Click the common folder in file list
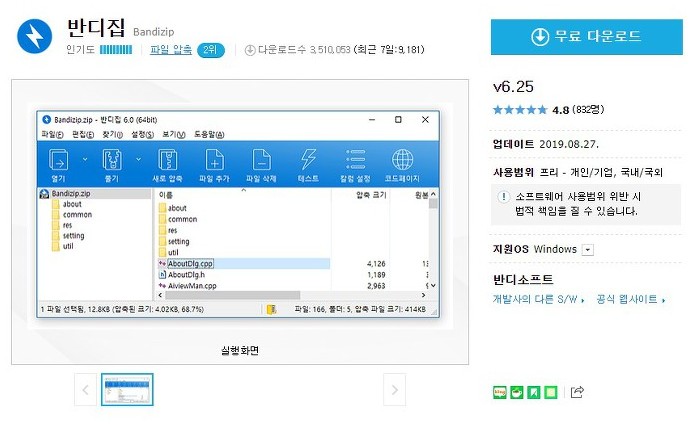Viewport: 697px width, 426px height. pyautogui.click(x=182, y=219)
